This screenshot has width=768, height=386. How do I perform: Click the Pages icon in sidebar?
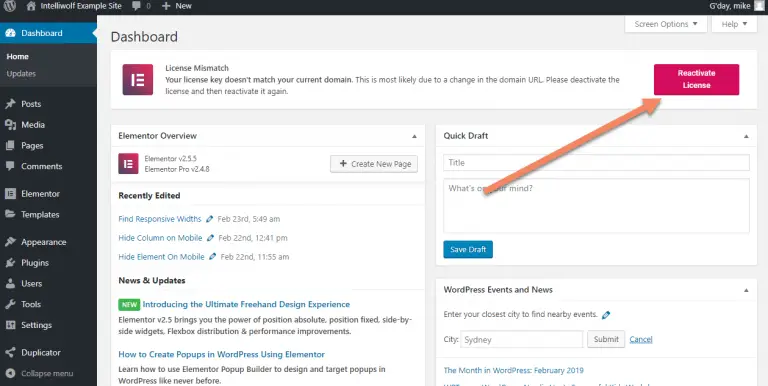pos(10,145)
